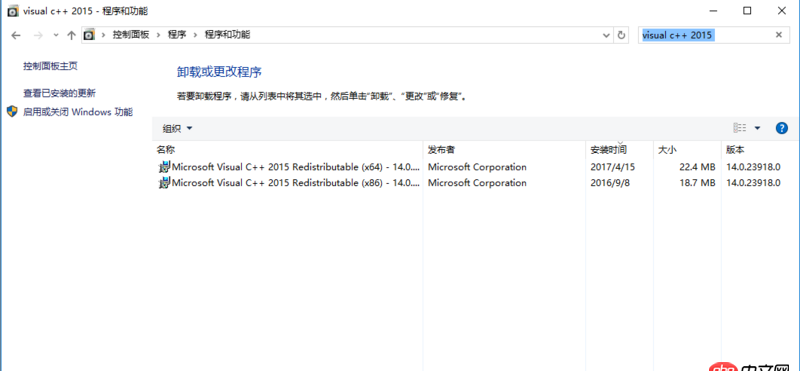Viewport: 800px width, 371px height.
Task: Close the 程序和功能 window
Action: pos(782,11)
